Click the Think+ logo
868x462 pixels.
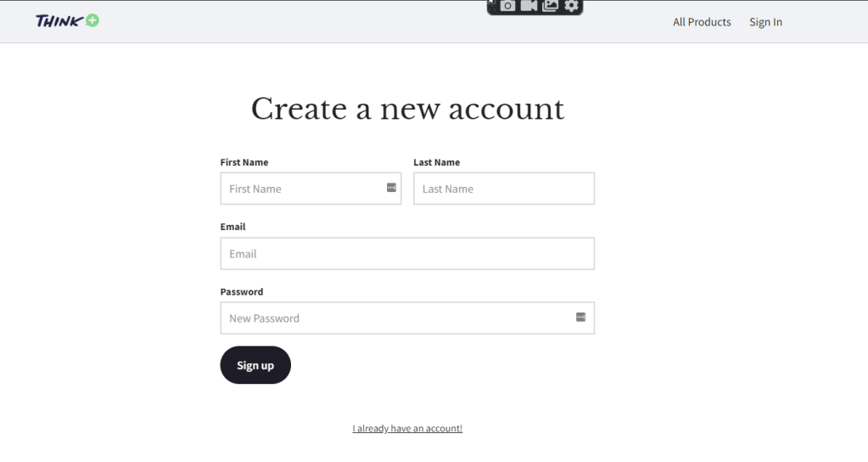[67, 21]
